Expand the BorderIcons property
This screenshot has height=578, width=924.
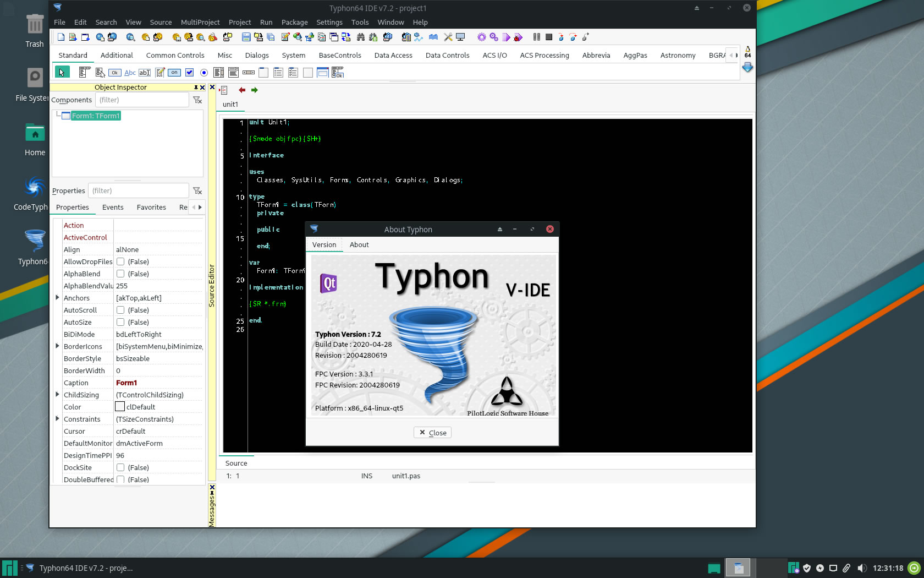coord(57,346)
